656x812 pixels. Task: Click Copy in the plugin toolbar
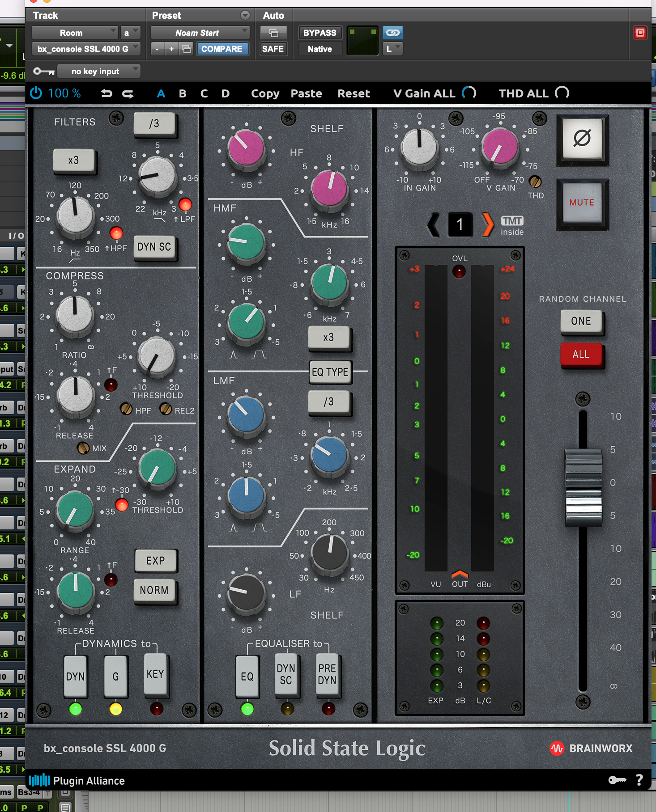pyautogui.click(x=265, y=93)
